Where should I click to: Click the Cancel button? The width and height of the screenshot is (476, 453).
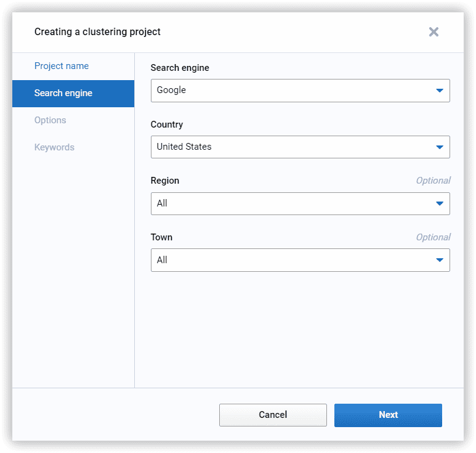pyautogui.click(x=273, y=415)
